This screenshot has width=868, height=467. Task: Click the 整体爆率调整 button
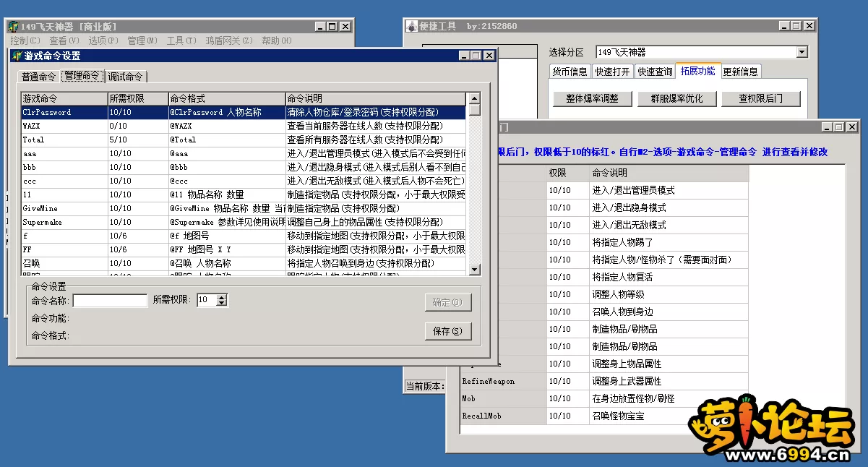[x=593, y=99]
